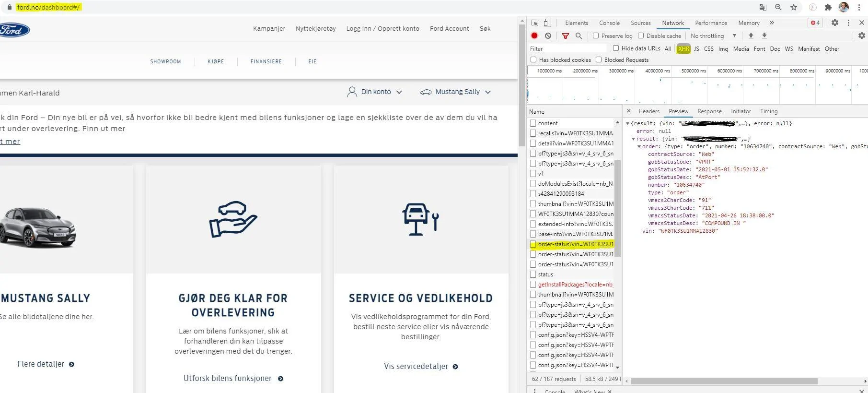
Task: Select the JS filter type
Action: [696, 48]
